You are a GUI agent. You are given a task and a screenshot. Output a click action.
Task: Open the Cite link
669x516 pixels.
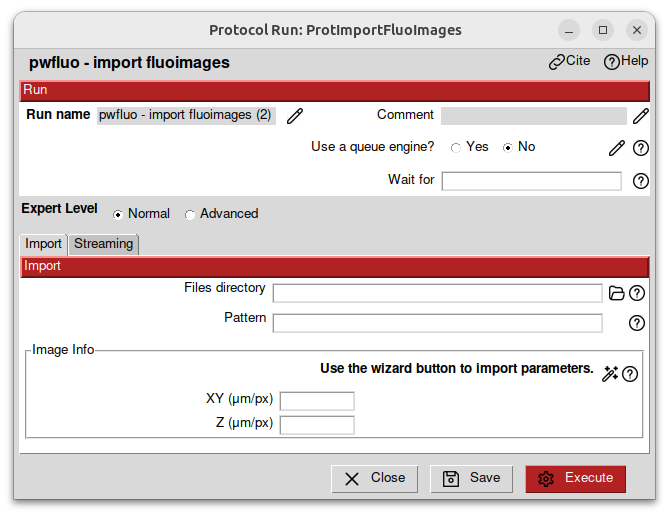pos(569,61)
